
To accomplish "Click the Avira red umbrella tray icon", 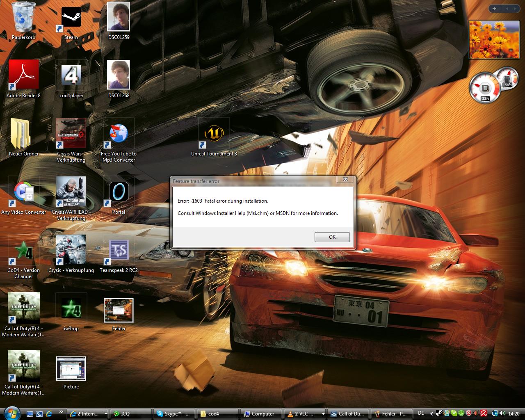I will (484, 414).
